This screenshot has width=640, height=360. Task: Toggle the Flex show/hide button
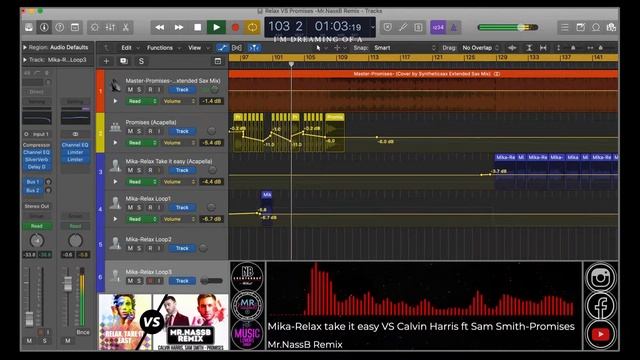(237, 48)
